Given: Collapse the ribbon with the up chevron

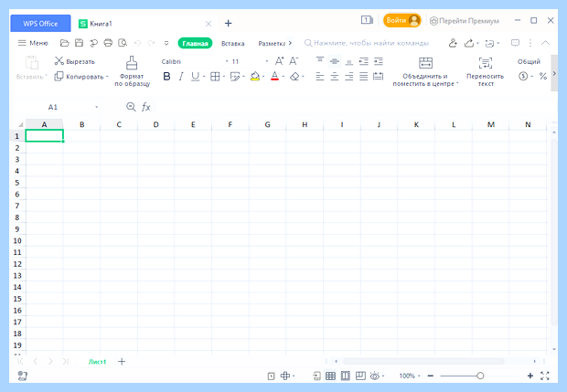Looking at the screenshot, I should click(545, 43).
